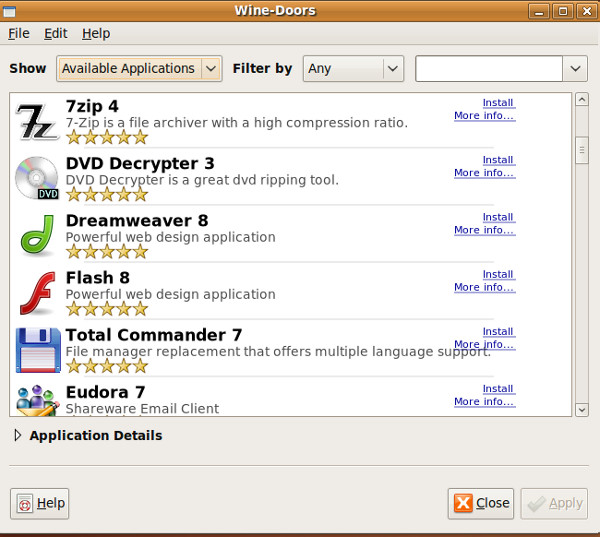The image size is (600, 537).
Task: Install Total Commander 7
Action: pyautogui.click(x=498, y=331)
